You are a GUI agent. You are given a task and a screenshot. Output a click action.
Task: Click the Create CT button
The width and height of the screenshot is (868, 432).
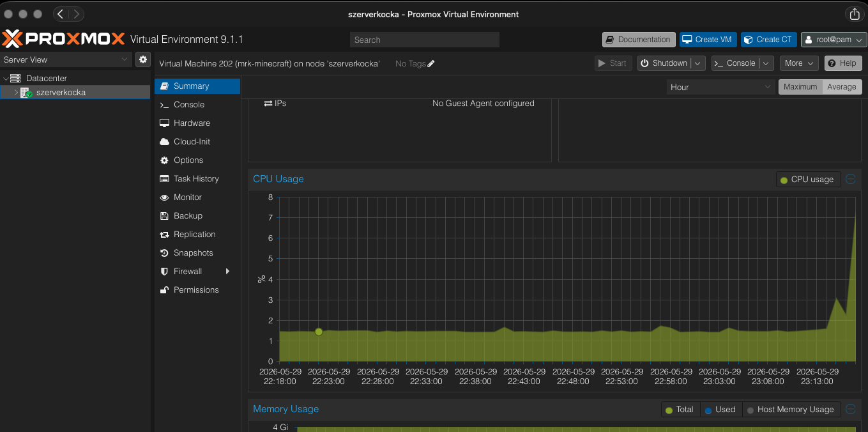click(x=768, y=40)
